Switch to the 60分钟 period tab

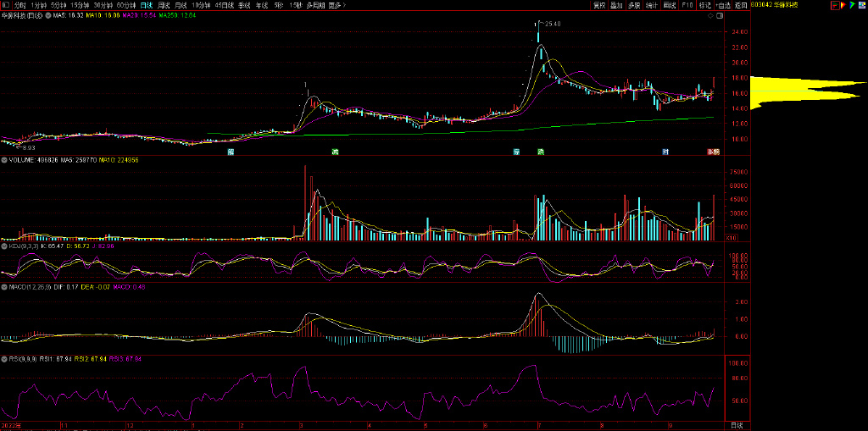126,5
